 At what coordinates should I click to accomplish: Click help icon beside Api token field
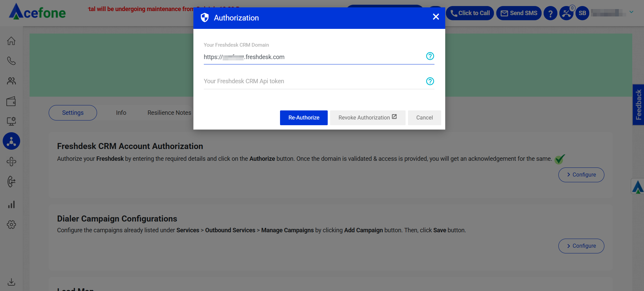[430, 81]
